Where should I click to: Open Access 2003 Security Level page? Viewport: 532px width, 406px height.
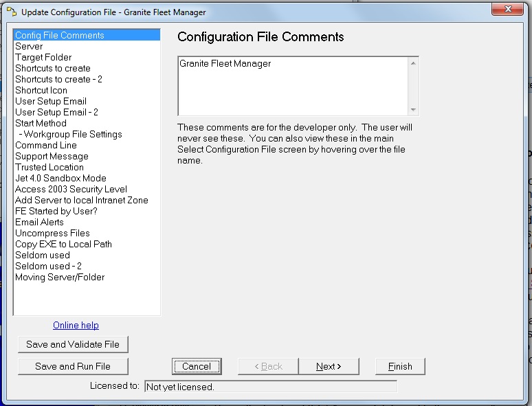click(87, 189)
